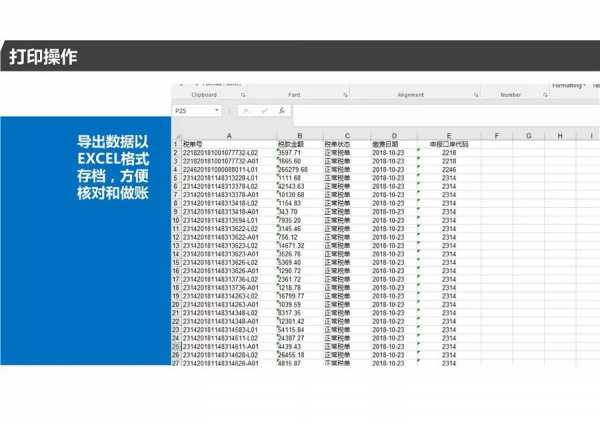600x424 pixels.
Task: Click the formula bar Cancel X icon
Action: pos(246,110)
